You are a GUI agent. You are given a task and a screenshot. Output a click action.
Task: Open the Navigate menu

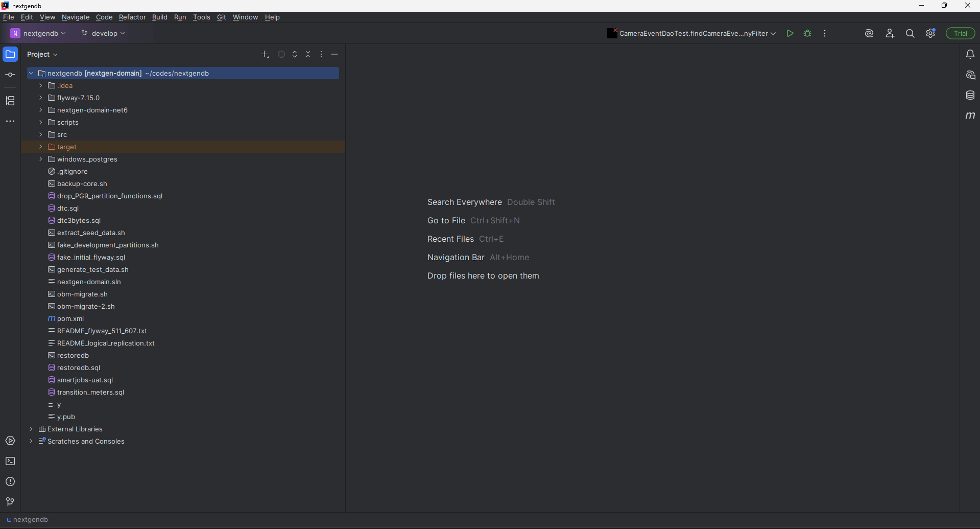pyautogui.click(x=76, y=17)
